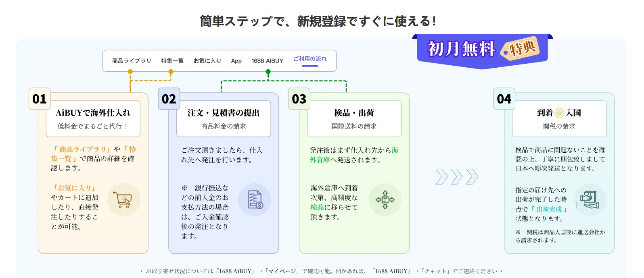
Task: Click the 特典 price tag badge
Action: (x=520, y=49)
